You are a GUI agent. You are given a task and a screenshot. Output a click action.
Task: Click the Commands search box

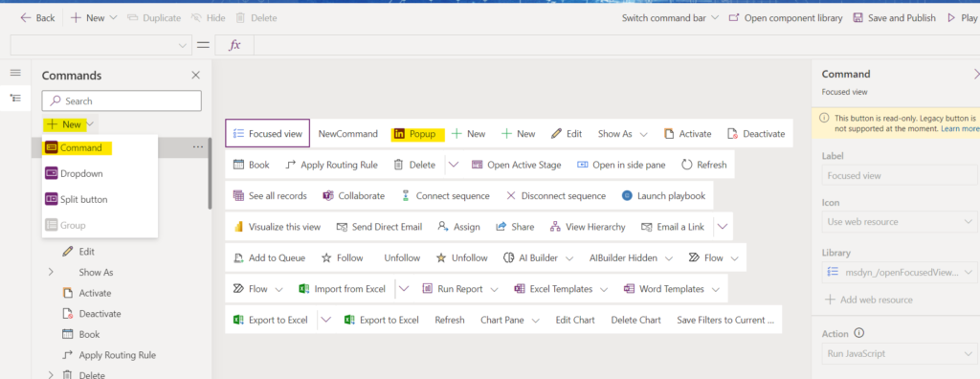122,100
